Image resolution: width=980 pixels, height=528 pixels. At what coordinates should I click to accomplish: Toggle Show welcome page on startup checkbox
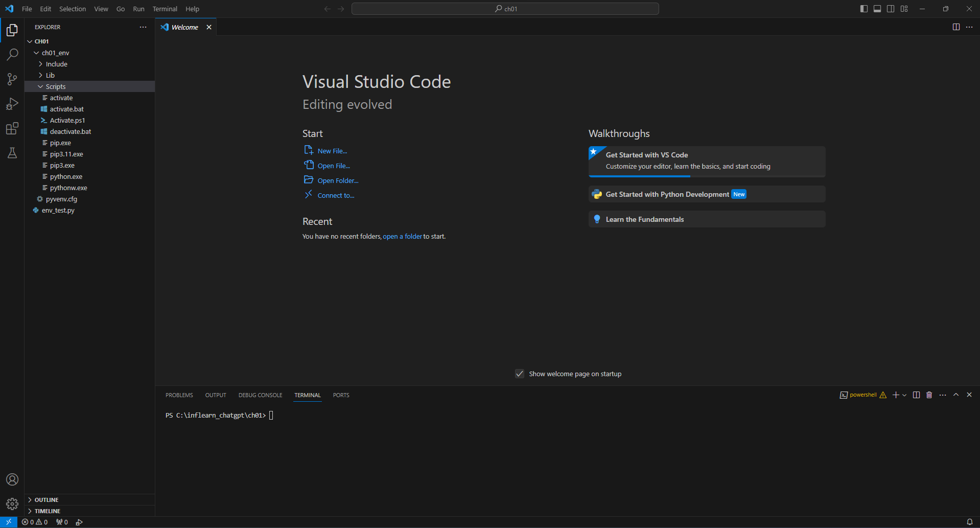tap(520, 374)
